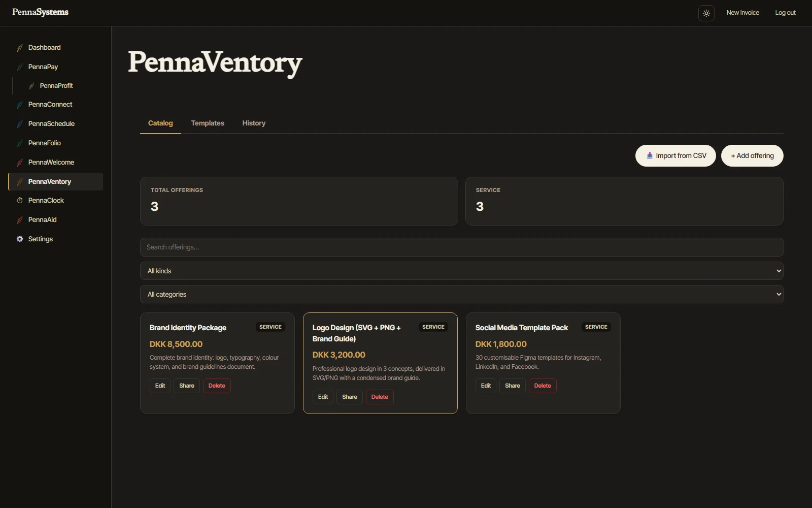The image size is (812, 508).
Task: Open PennaWelcome from the sidebar
Action: 55,163
